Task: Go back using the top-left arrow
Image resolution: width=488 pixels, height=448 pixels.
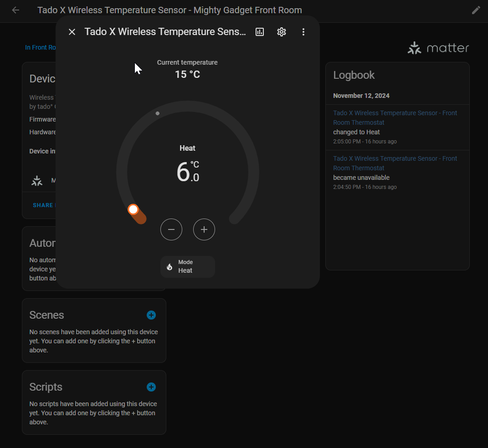Action: 16,10
